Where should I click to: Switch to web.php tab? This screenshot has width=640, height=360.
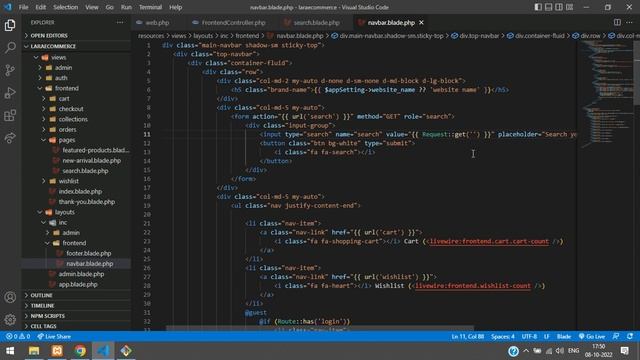tap(157, 22)
